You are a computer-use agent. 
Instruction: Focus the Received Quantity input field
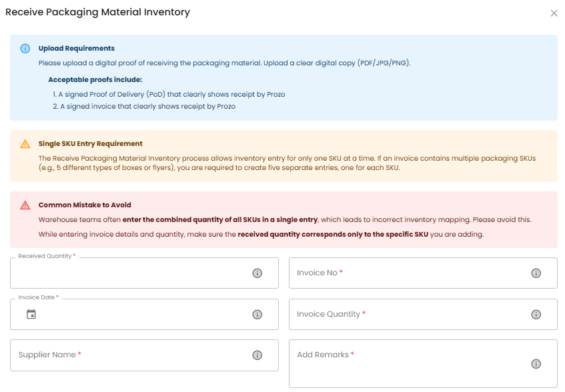coord(130,273)
